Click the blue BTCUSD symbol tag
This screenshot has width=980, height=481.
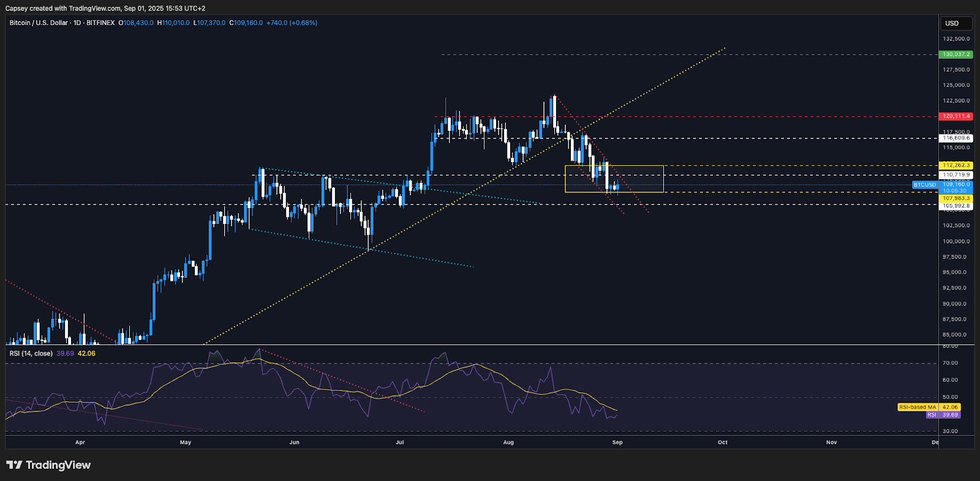(924, 185)
